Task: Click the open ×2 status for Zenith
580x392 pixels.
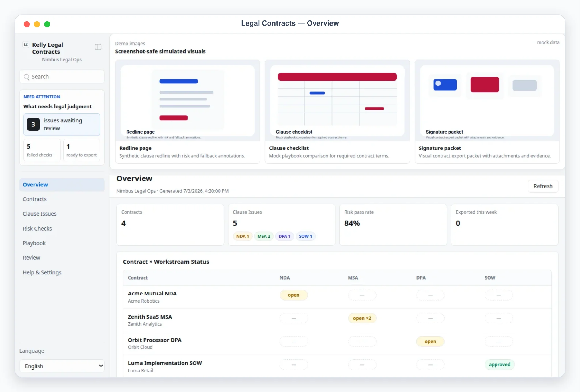Action: point(362,318)
